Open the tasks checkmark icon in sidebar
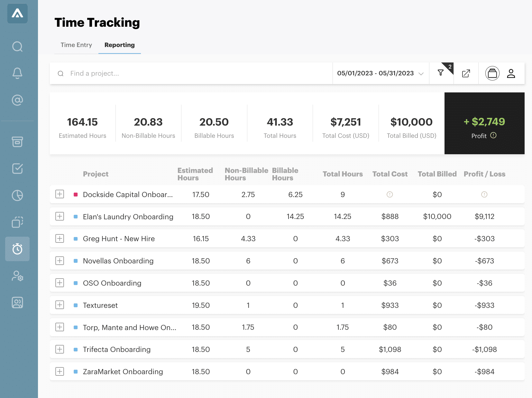This screenshot has height=398, width=532. [17, 168]
